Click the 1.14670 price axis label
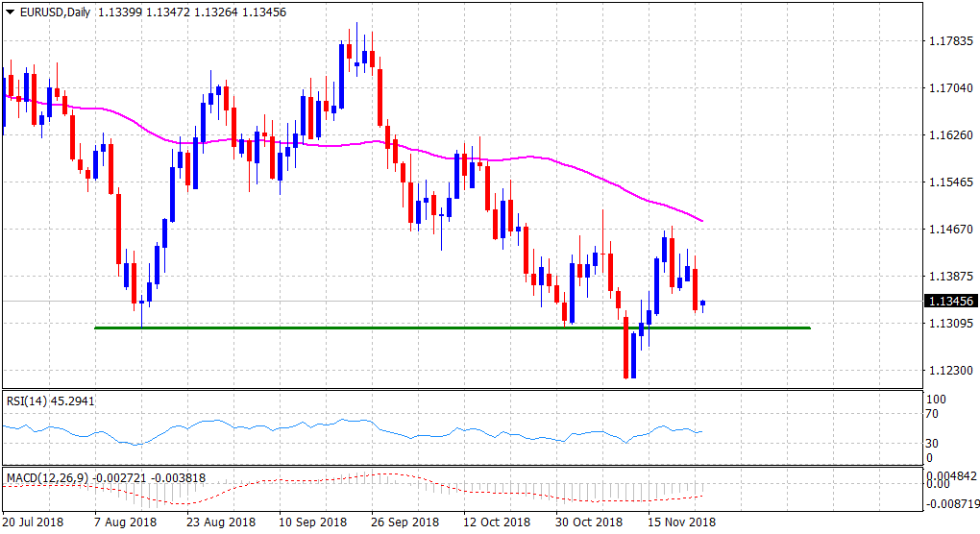 [951, 230]
